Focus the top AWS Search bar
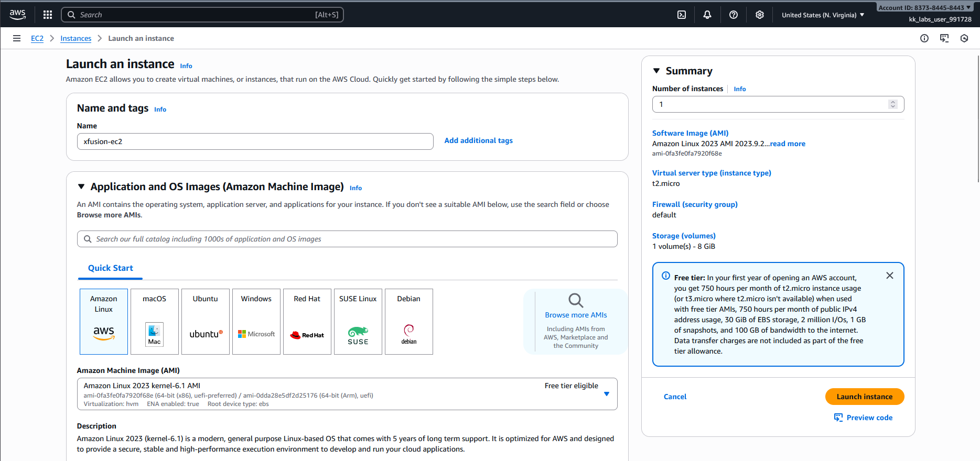Screen dimensions: 980x461 pyautogui.click(x=202, y=15)
